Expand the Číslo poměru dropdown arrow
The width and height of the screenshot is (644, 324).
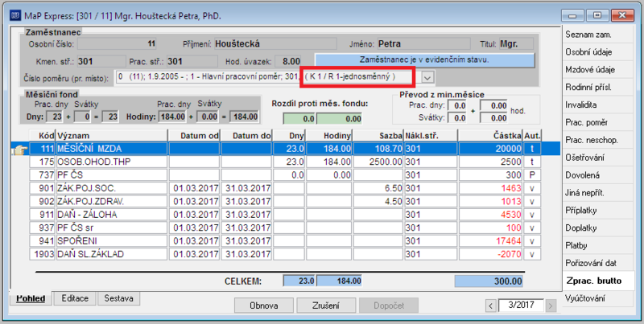[x=428, y=77]
